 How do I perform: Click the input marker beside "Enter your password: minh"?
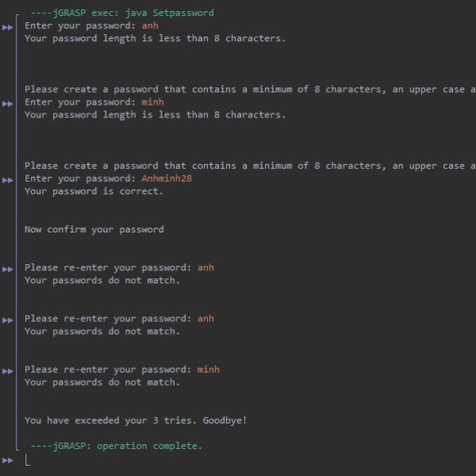point(8,104)
